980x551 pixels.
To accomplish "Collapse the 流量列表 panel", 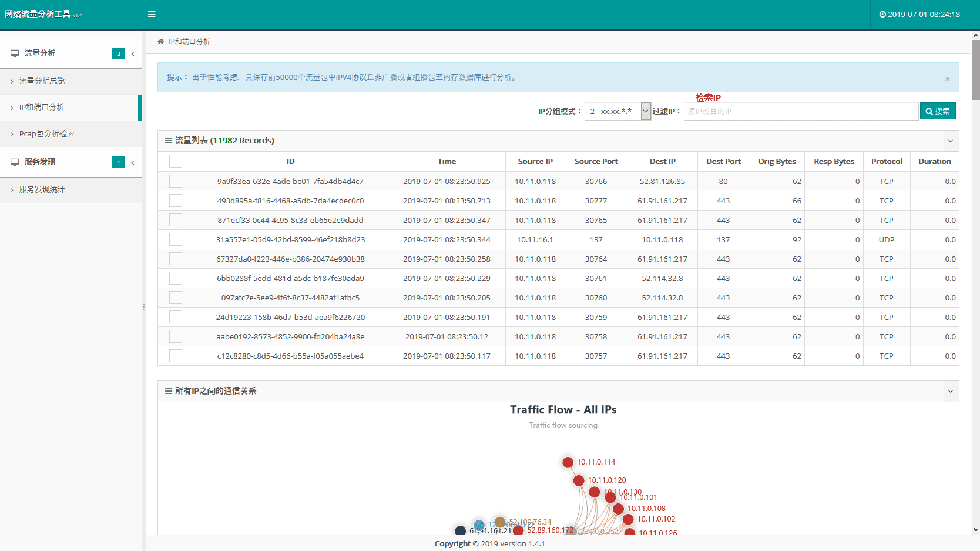I will (950, 141).
